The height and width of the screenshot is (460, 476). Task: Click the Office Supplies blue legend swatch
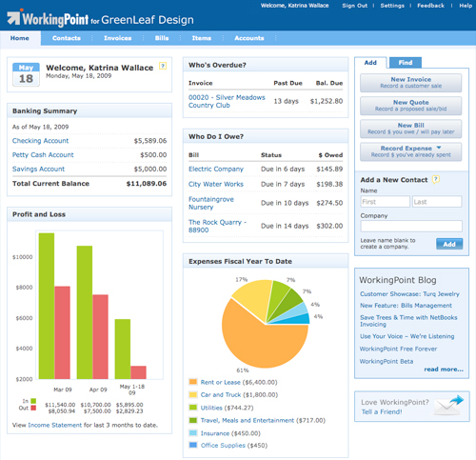tap(193, 445)
